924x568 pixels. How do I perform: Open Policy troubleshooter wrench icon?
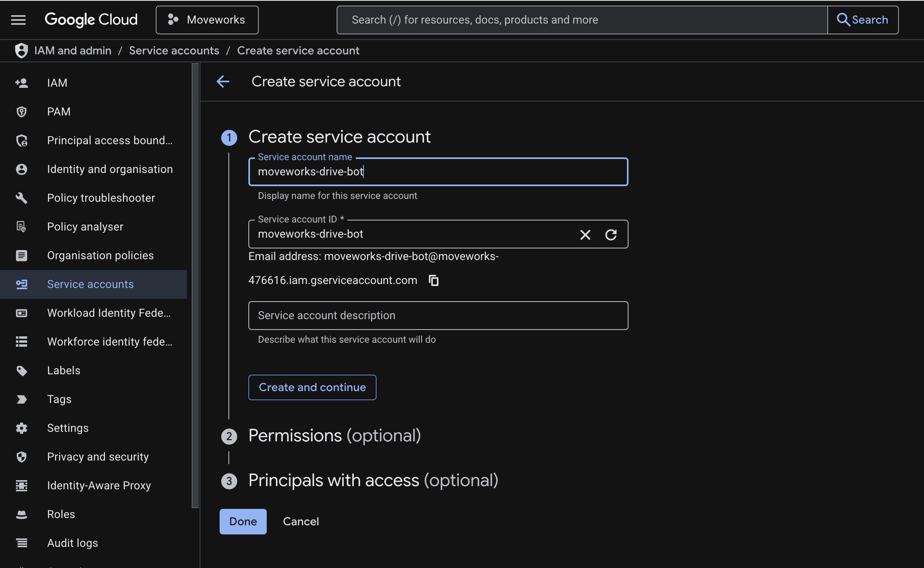[22, 198]
